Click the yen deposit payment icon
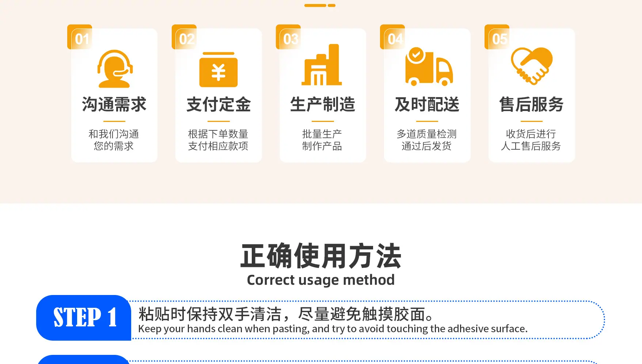Image resolution: width=642 pixels, height=364 pixels. (x=219, y=69)
